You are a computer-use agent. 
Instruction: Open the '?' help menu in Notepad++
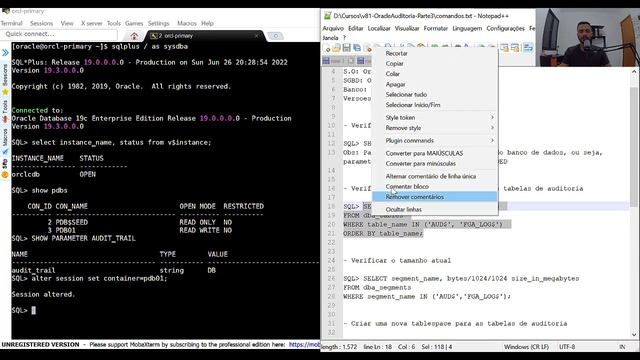pos(344,38)
